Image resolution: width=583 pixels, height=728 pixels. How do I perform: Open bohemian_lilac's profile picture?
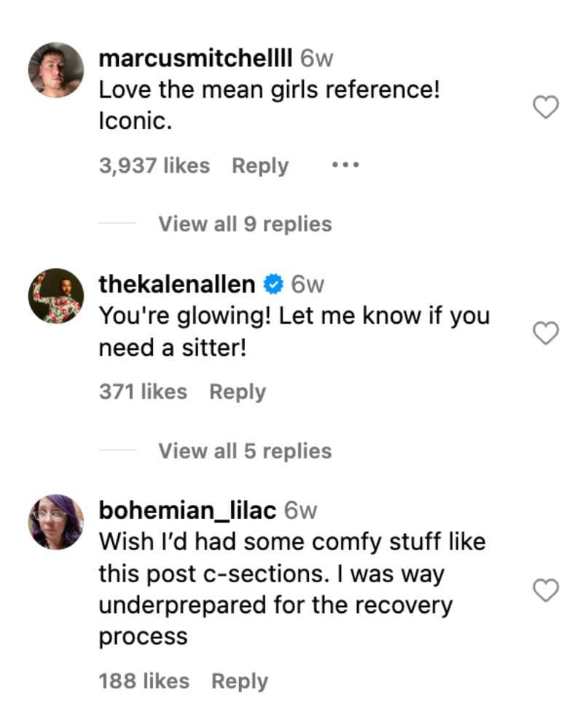point(55,518)
